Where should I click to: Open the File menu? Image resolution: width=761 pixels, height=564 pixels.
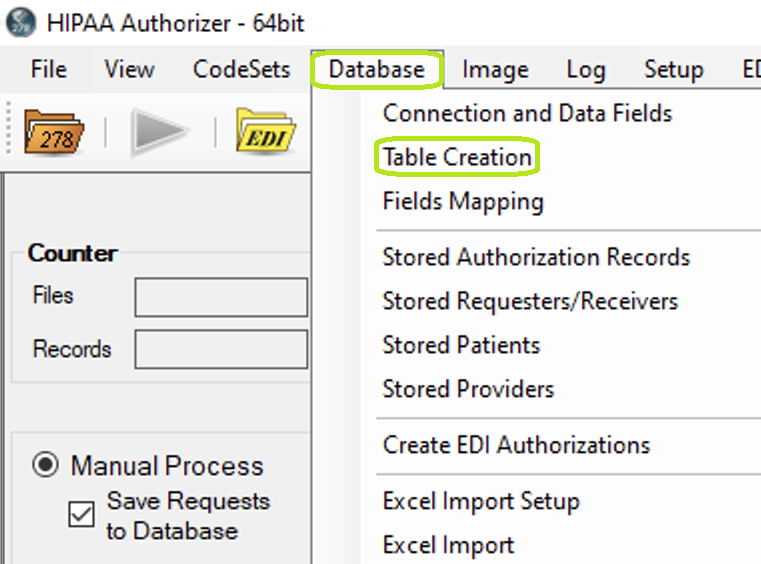coord(49,69)
